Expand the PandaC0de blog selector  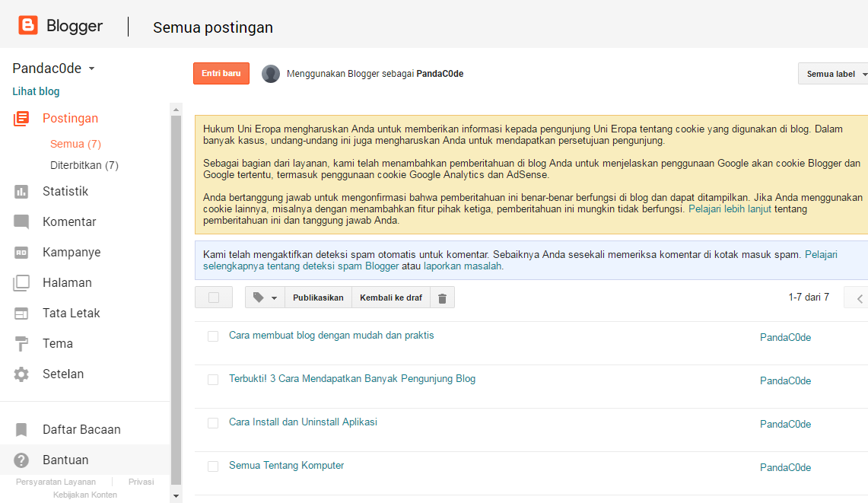[x=53, y=68]
